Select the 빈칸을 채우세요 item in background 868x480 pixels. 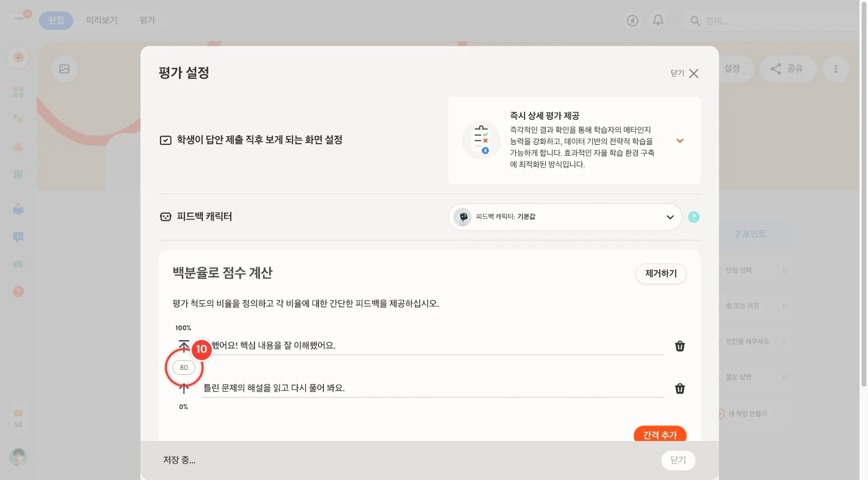[x=748, y=342]
